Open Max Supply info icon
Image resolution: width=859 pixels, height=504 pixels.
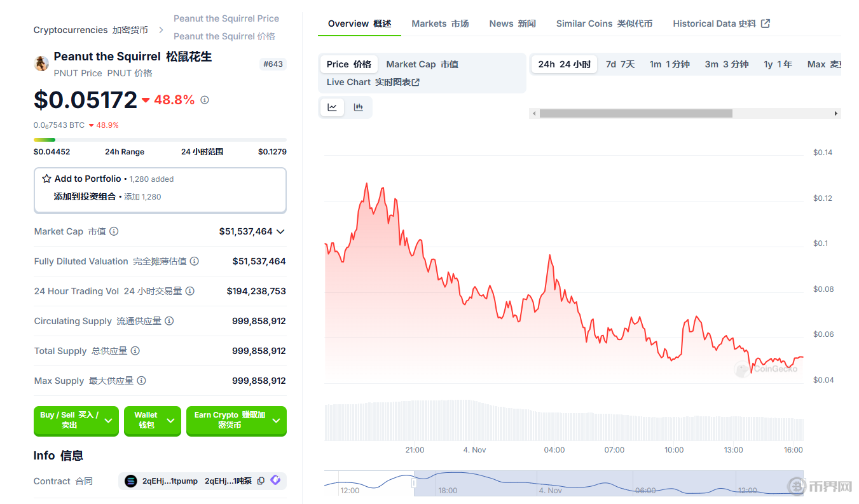[141, 381]
